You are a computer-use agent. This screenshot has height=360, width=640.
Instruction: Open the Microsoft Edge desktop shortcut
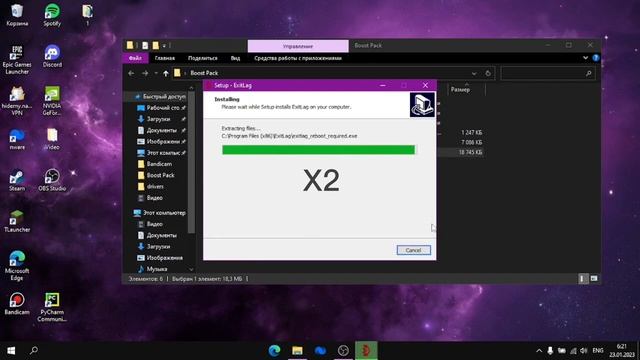17,266
